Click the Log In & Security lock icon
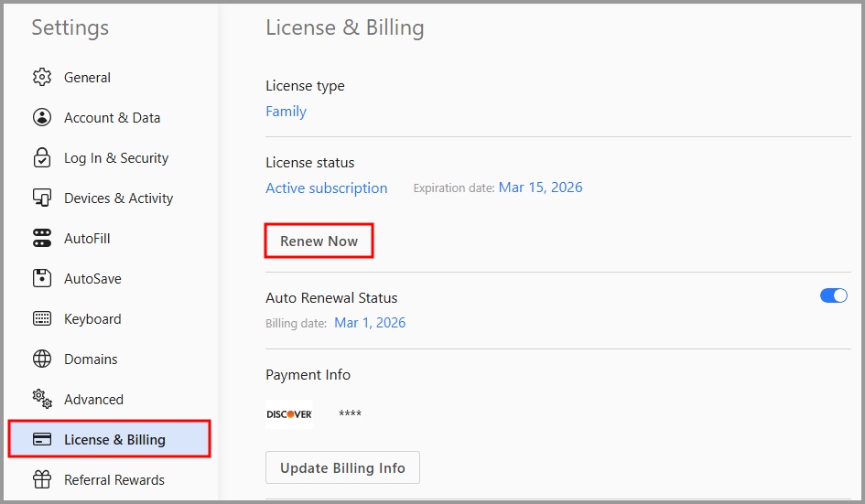The image size is (865, 504). coord(42,157)
